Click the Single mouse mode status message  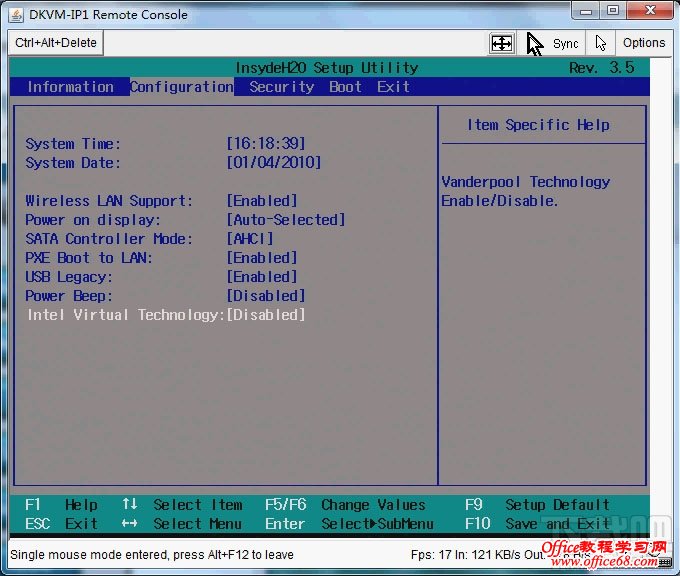(x=152, y=555)
